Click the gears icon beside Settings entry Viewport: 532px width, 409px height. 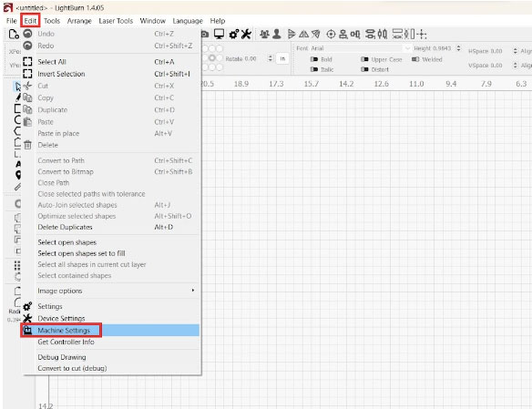coord(27,306)
